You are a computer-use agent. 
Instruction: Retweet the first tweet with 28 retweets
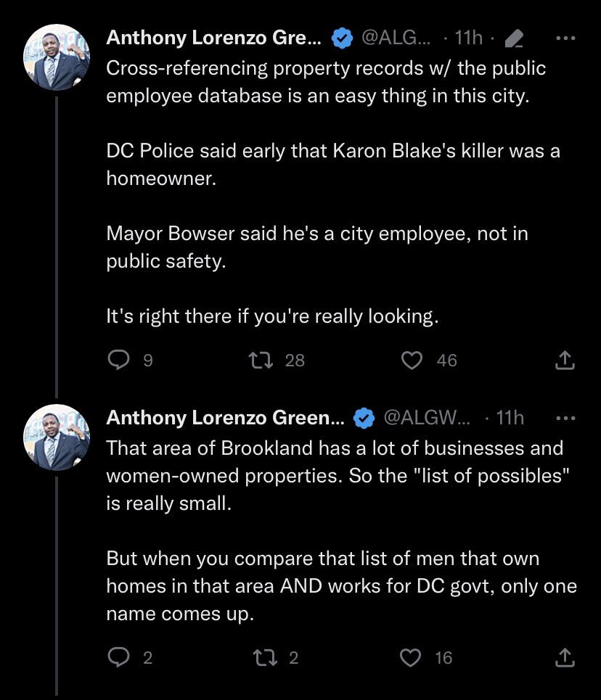click(255, 360)
